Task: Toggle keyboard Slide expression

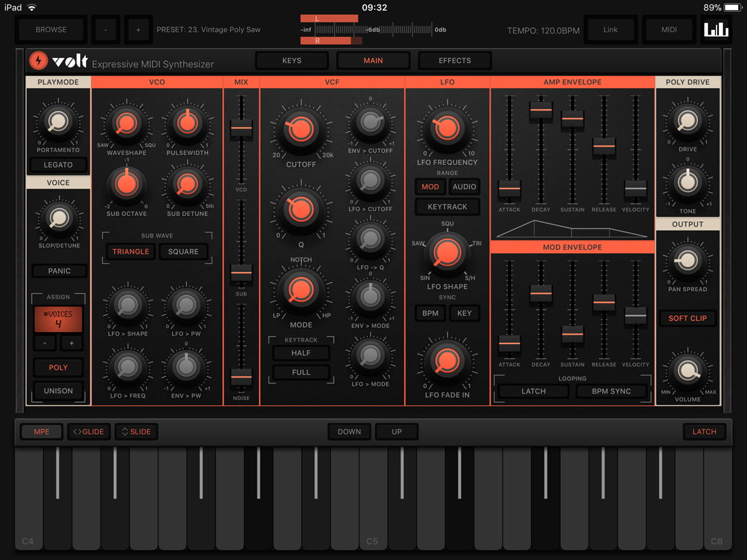Action: tap(136, 431)
